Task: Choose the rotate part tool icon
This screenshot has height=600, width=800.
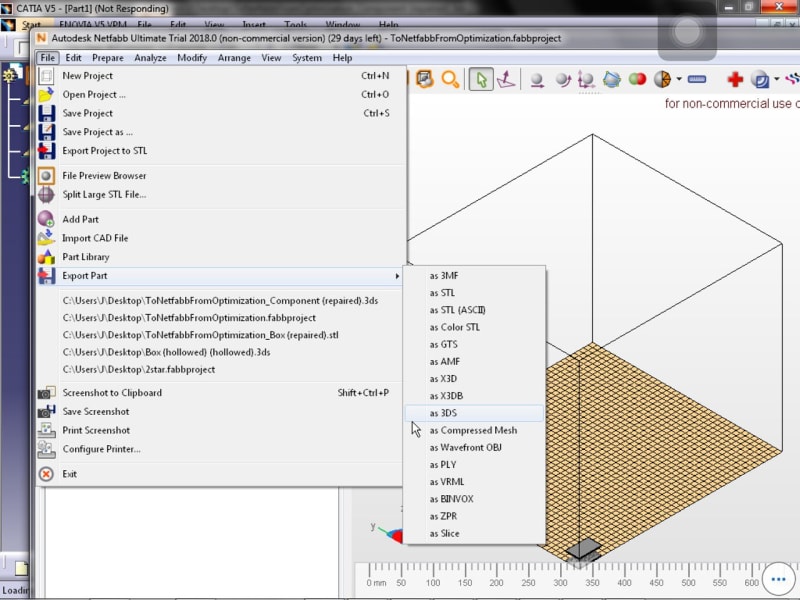Action: [562, 80]
